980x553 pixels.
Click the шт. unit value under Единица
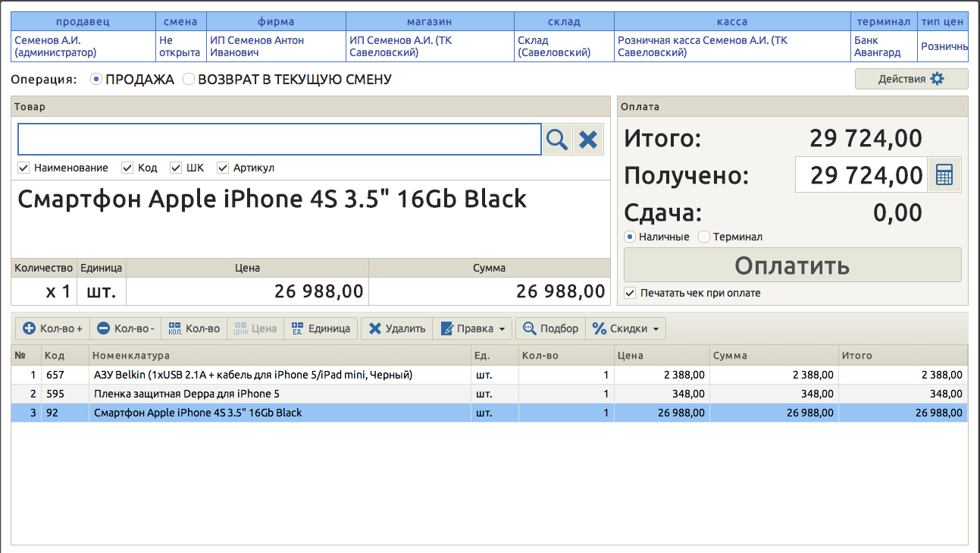click(102, 291)
